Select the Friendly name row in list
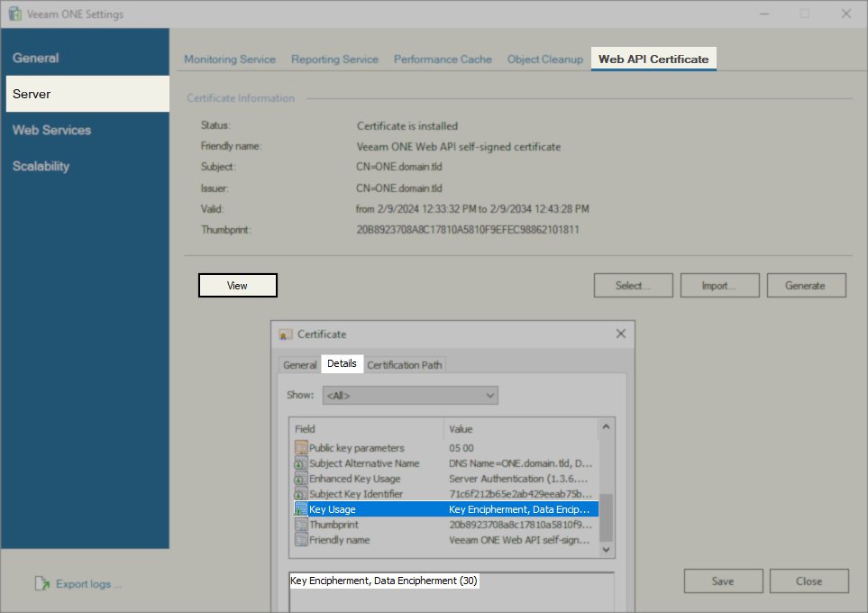 [446, 540]
